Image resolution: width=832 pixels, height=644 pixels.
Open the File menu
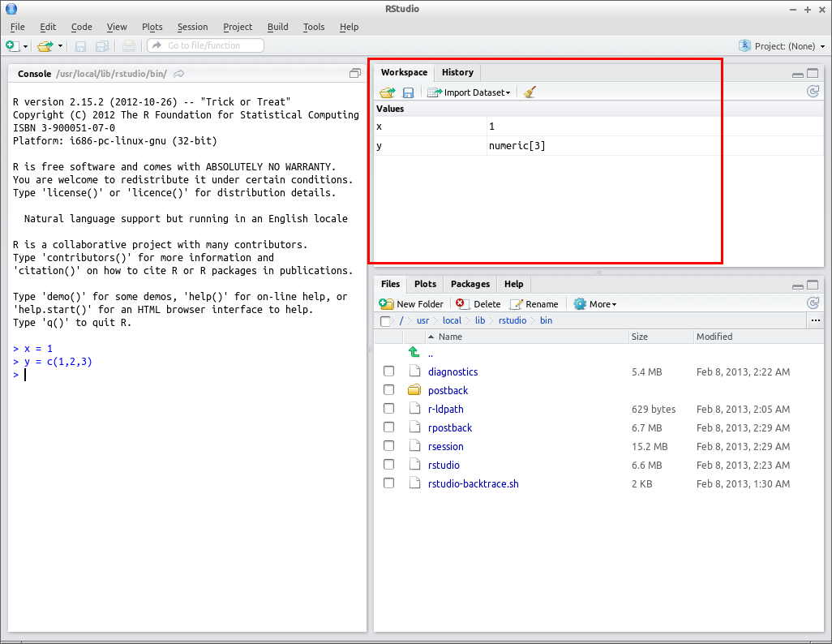point(18,27)
